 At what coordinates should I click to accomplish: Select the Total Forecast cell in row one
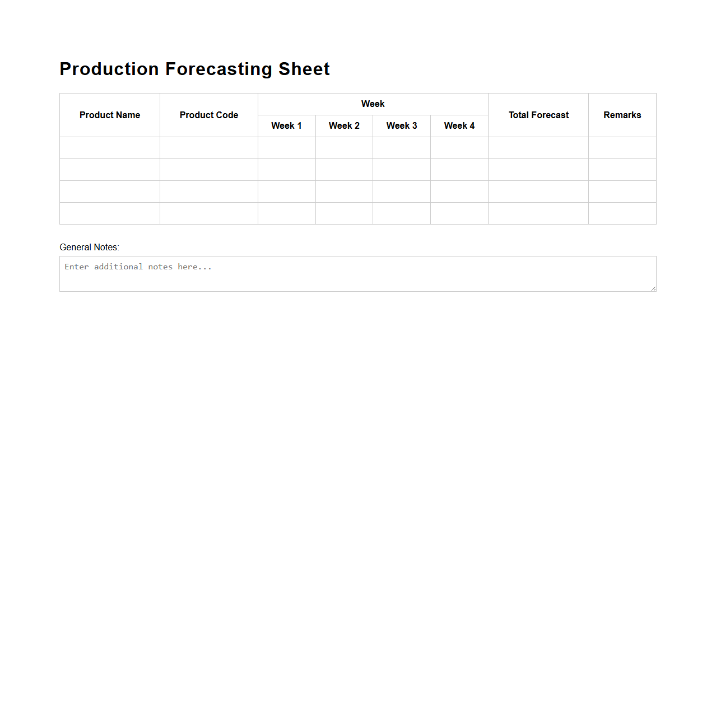coord(538,148)
